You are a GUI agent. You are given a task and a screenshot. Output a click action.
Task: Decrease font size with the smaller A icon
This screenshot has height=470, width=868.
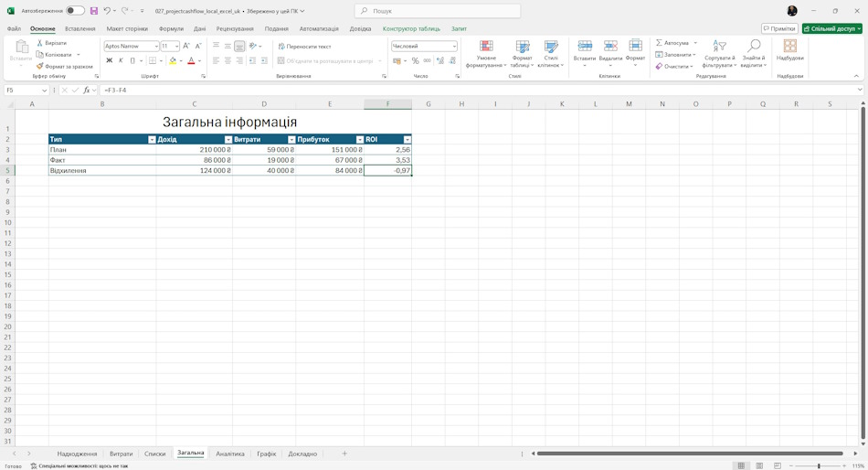pos(198,46)
